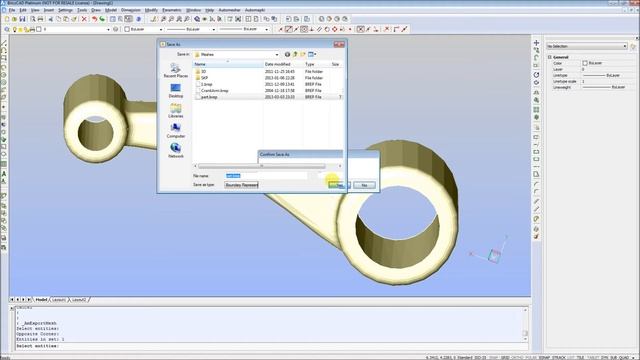
Task: Click the red X Delete icon
Action: click(x=84, y=19)
